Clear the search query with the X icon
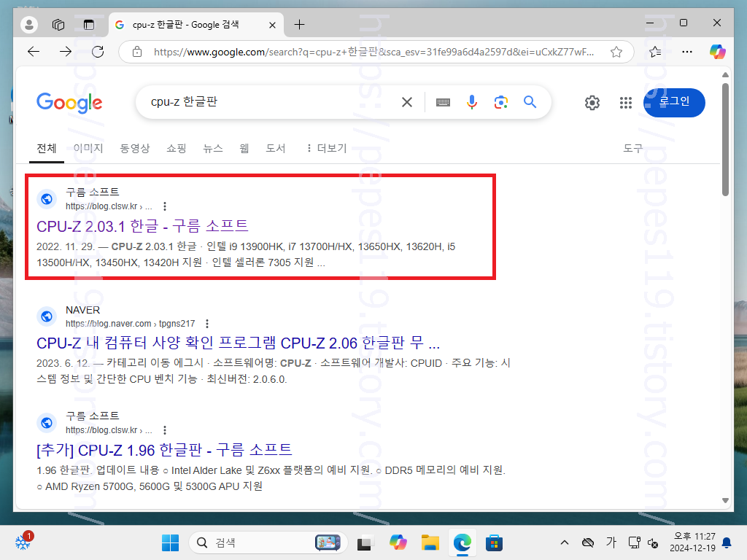 tap(407, 102)
